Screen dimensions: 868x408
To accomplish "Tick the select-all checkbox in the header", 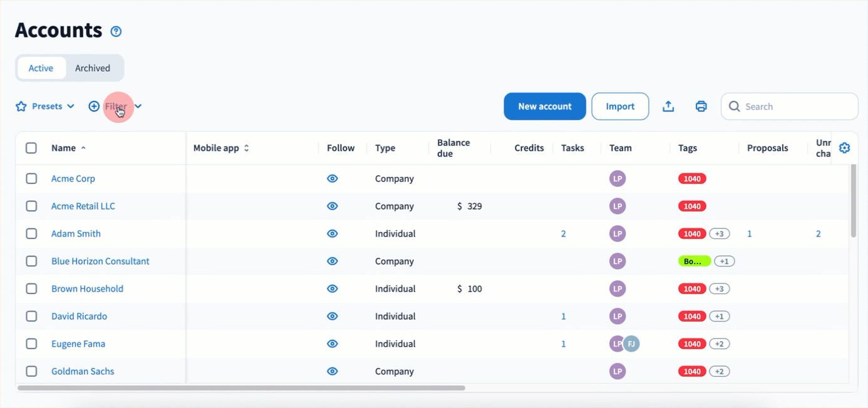I will click(31, 148).
